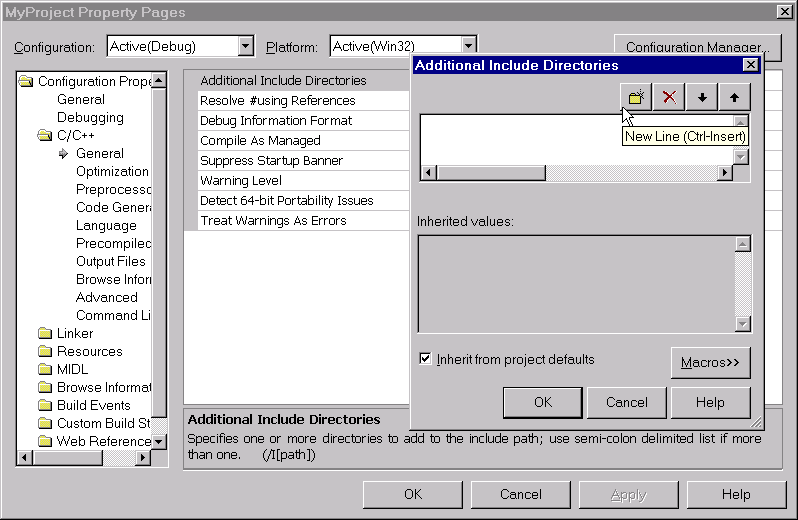This screenshot has width=798, height=520.
Task: Click the Macros>> button
Action: click(710, 362)
